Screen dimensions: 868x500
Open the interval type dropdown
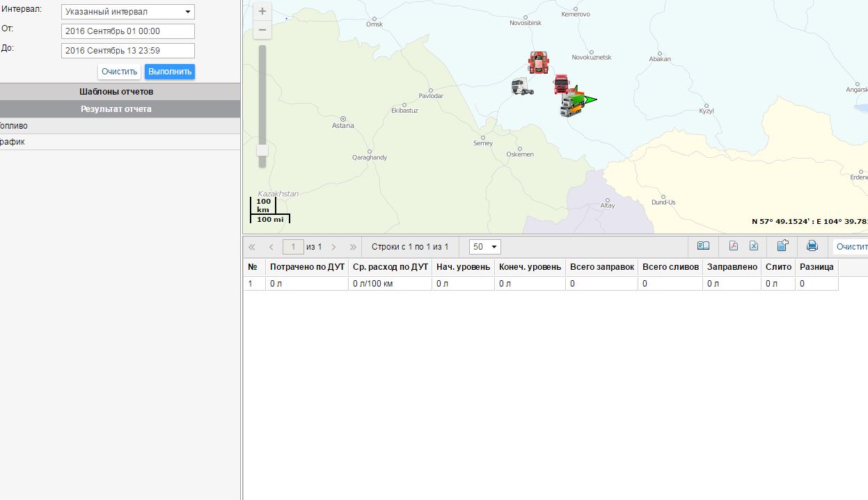[x=128, y=12]
